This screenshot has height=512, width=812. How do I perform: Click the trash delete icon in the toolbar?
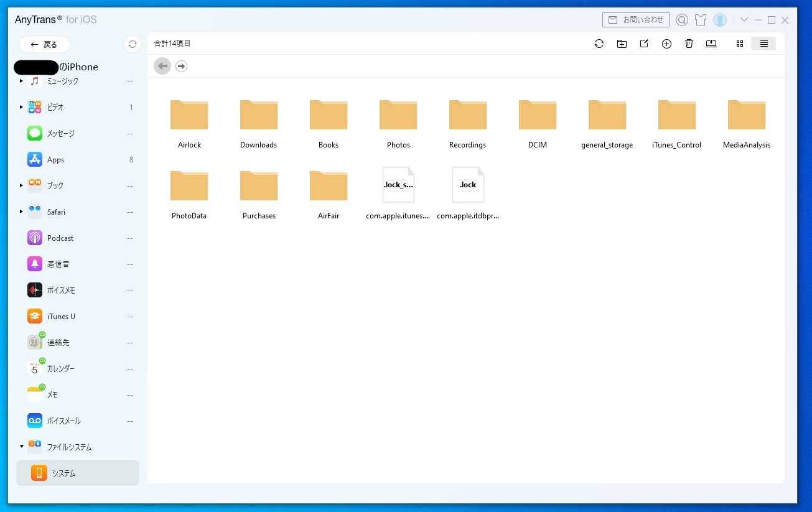tap(689, 44)
